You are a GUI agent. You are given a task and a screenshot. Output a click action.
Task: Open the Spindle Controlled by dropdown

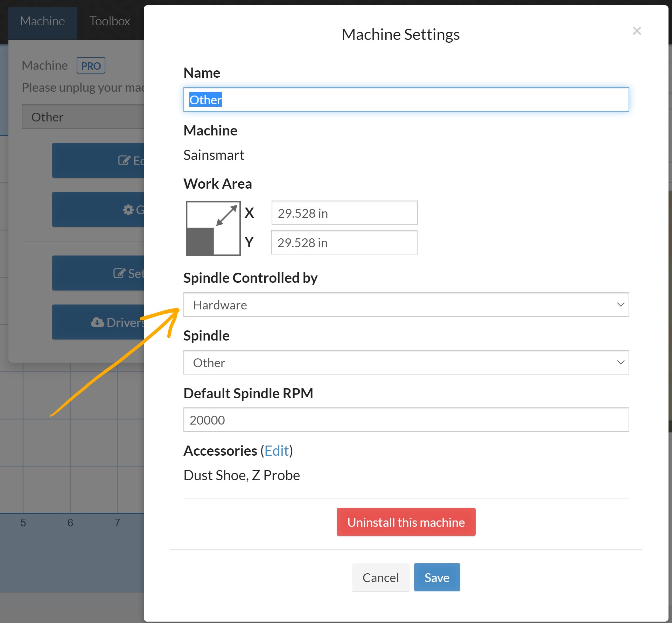coord(406,305)
